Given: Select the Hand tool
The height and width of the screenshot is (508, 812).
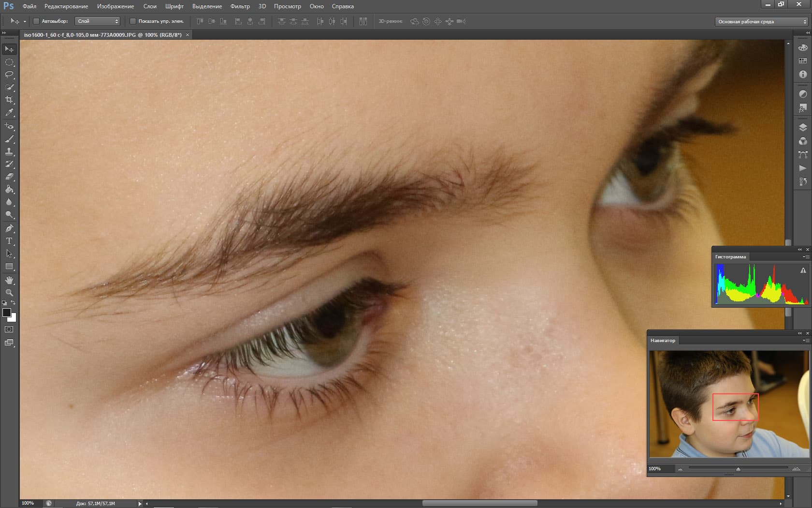Looking at the screenshot, I should (9, 280).
